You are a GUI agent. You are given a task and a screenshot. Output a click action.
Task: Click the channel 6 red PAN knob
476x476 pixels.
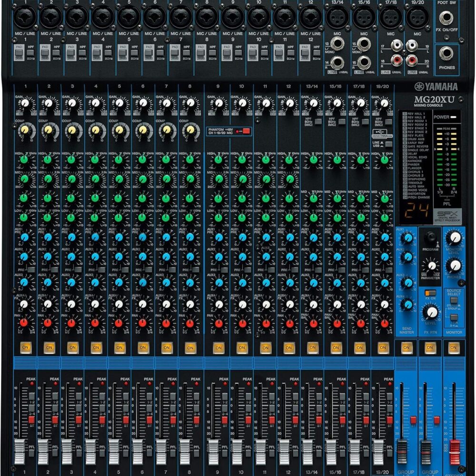coord(142,323)
